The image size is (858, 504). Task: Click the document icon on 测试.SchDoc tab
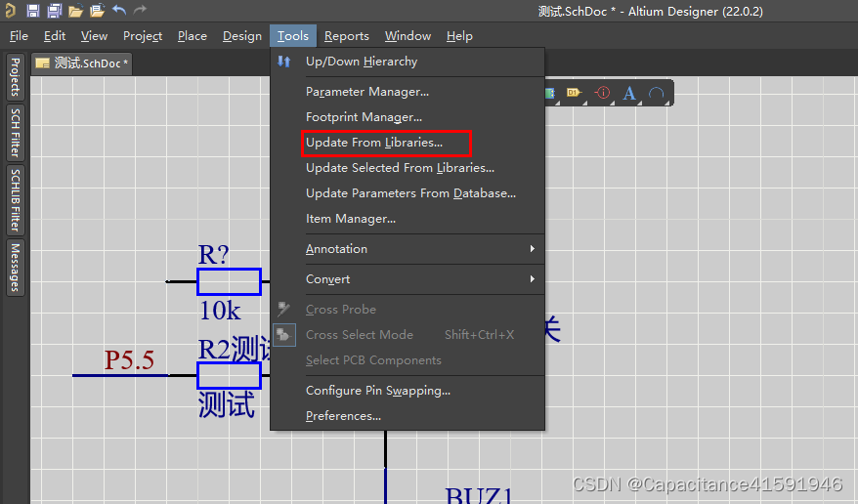[42, 63]
